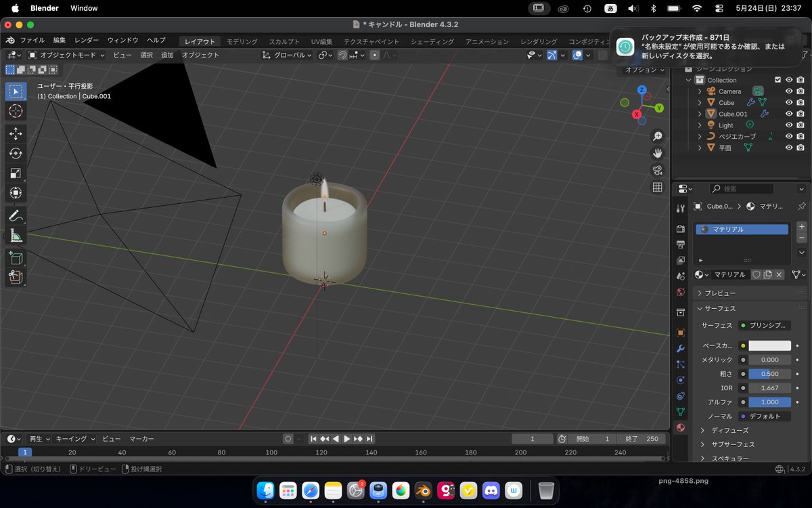Open the Particles properties tab
This screenshot has height=508, width=812.
[681, 364]
